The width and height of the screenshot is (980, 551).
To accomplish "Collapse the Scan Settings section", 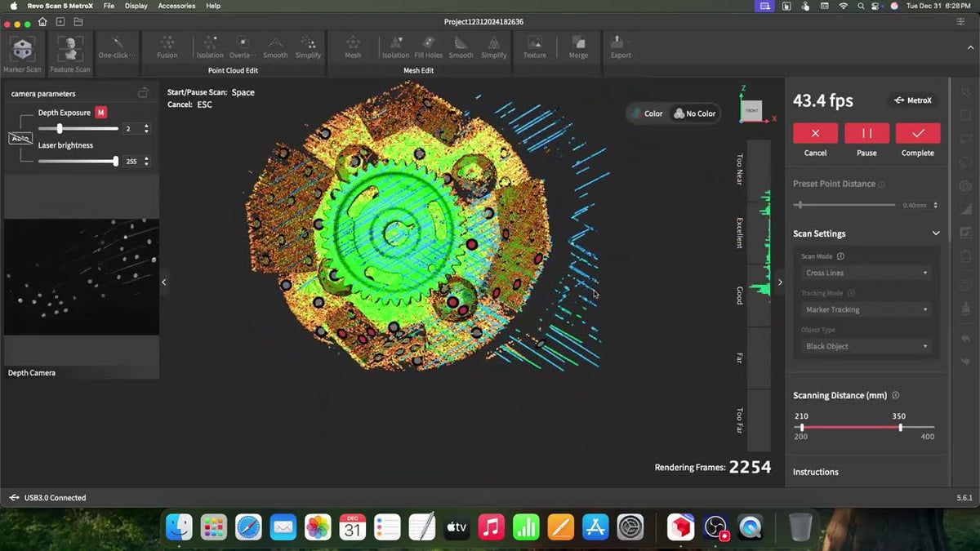I will tap(936, 233).
